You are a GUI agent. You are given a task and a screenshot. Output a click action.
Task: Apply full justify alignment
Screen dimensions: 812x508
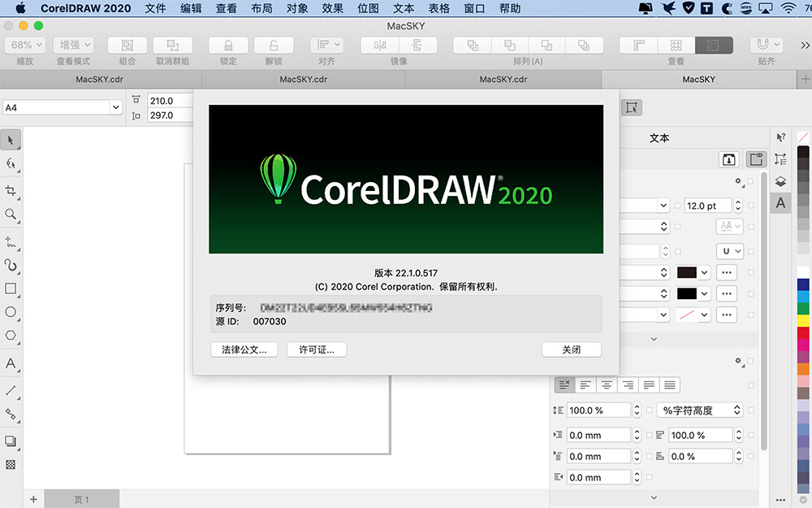[649, 384]
